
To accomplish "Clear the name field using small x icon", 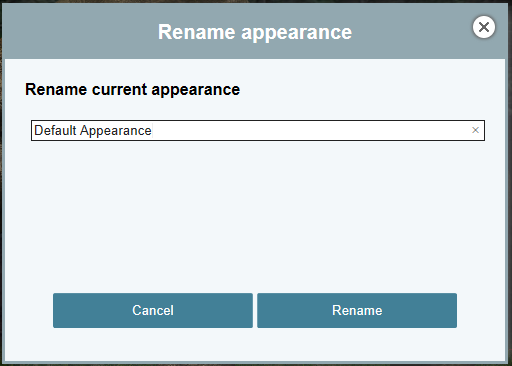I will pyautogui.click(x=475, y=130).
